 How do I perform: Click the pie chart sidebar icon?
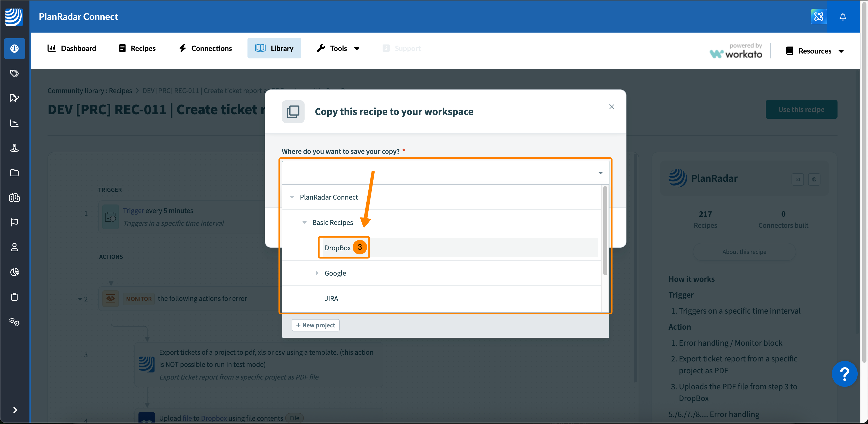tap(14, 272)
